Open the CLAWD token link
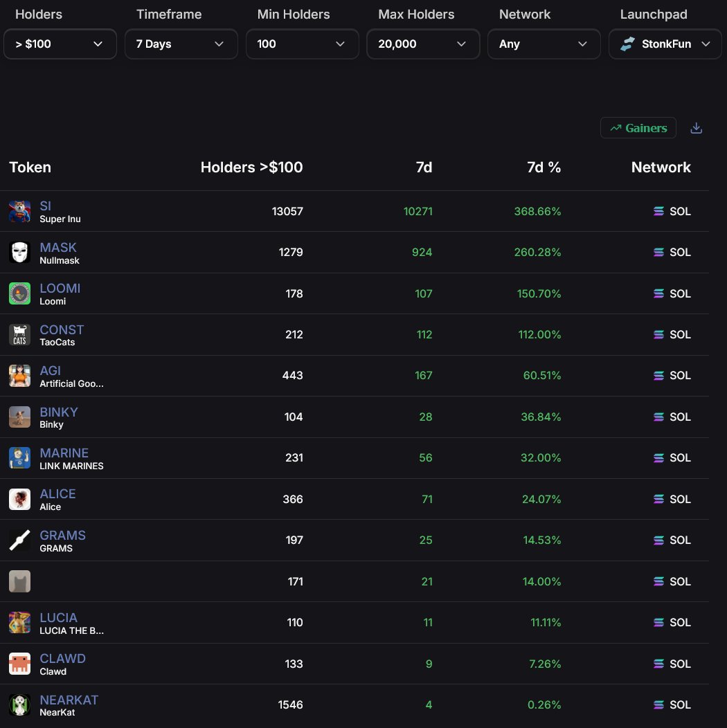The width and height of the screenshot is (727, 728). 63,658
